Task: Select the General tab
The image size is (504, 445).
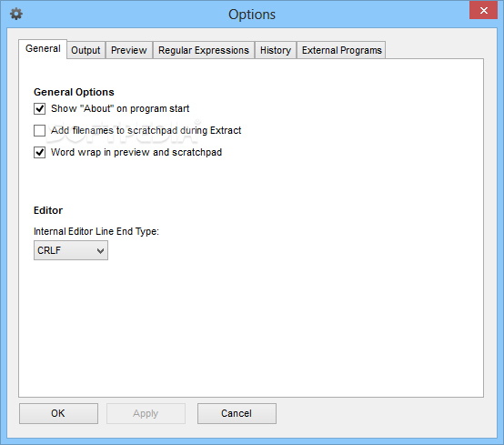Action: [x=43, y=49]
